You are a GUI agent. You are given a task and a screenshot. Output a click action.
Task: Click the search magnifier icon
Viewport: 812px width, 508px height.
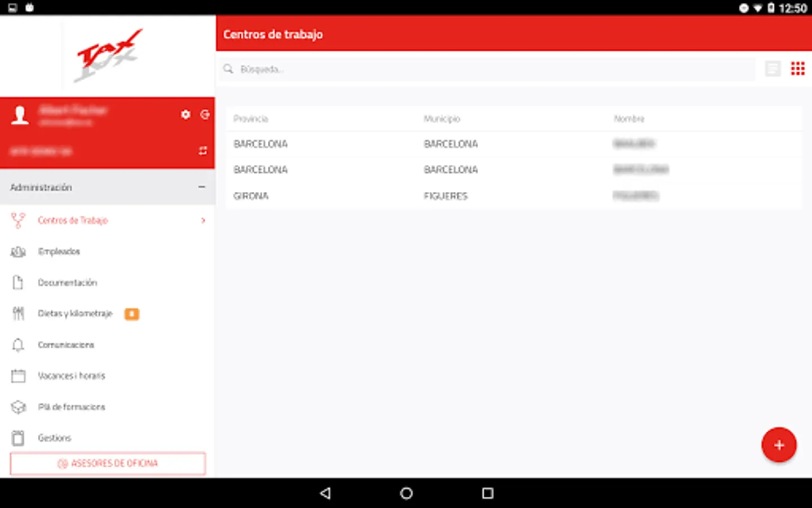228,69
